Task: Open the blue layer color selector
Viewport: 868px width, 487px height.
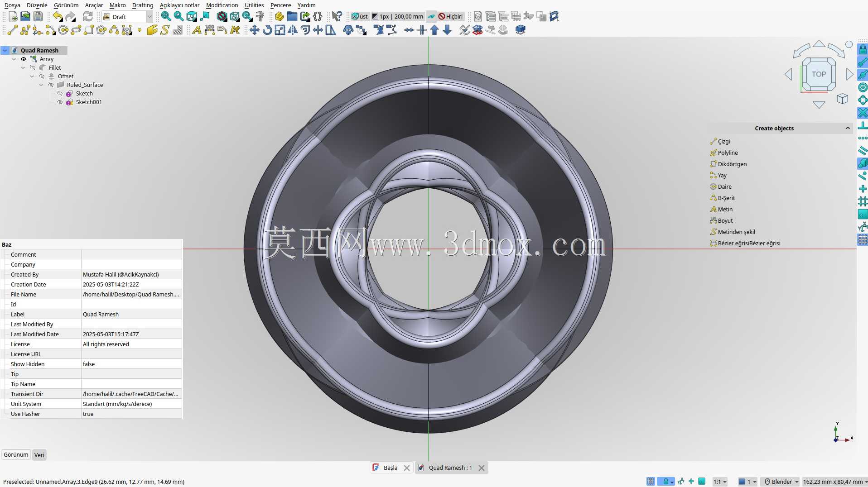Action: pyautogui.click(x=747, y=482)
